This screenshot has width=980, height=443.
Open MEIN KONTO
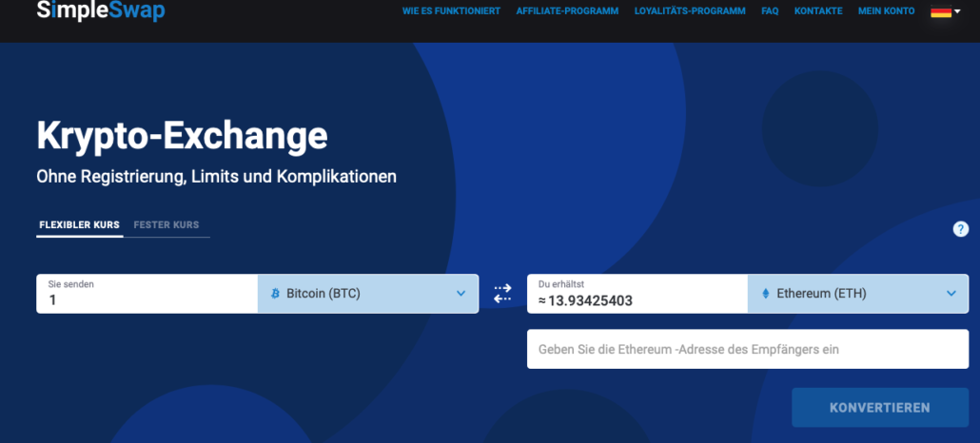(886, 11)
